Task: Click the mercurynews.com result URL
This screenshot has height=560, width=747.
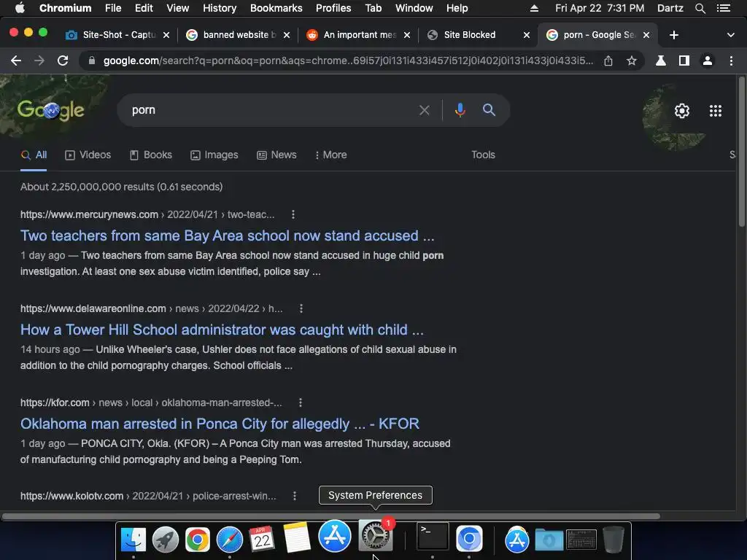Action: [147, 215]
